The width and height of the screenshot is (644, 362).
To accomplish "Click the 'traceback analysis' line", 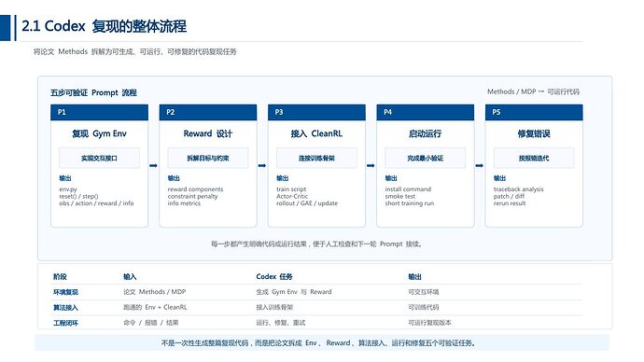I will [x=519, y=189].
